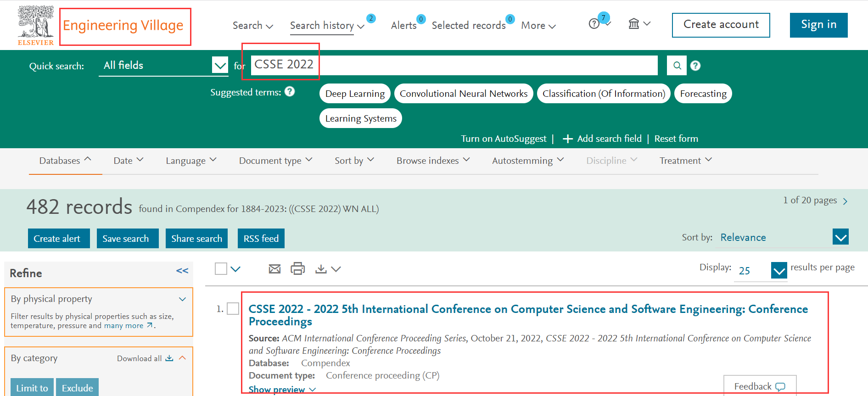Open Suggested terms help icon

click(290, 91)
